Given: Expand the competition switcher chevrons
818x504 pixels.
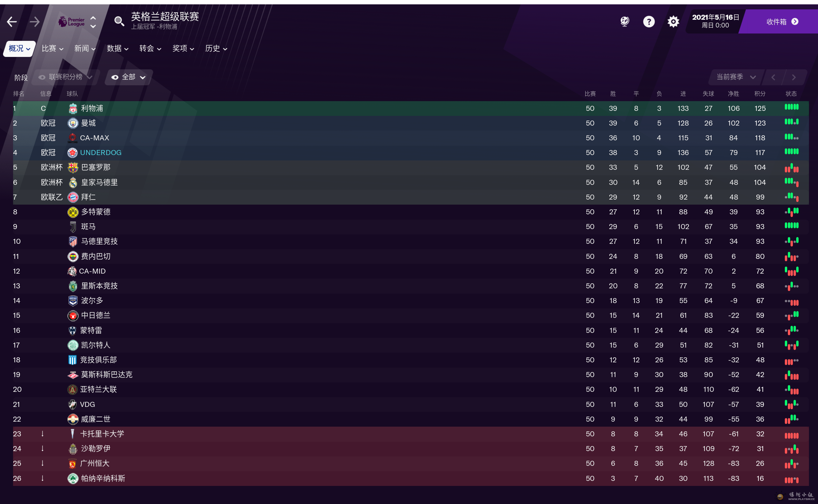Looking at the screenshot, I should pos(93,22).
